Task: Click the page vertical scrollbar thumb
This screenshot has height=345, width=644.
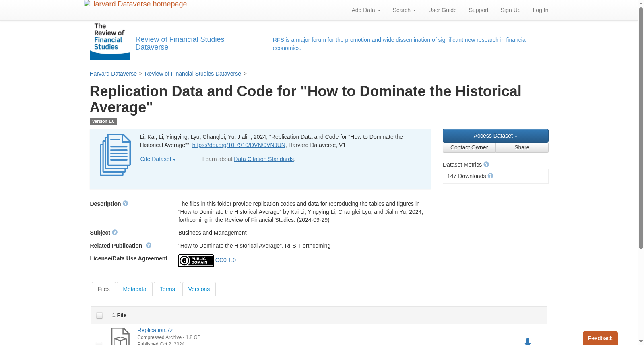Action: [641, 128]
